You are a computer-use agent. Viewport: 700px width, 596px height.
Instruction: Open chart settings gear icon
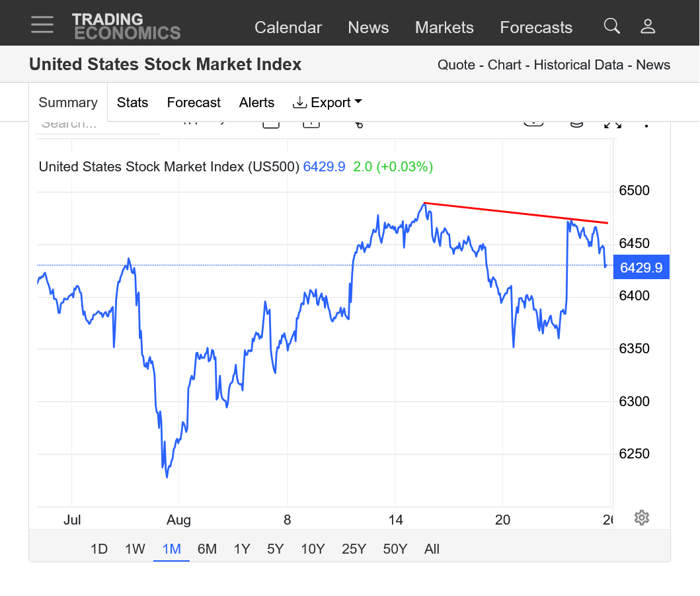[x=641, y=517]
